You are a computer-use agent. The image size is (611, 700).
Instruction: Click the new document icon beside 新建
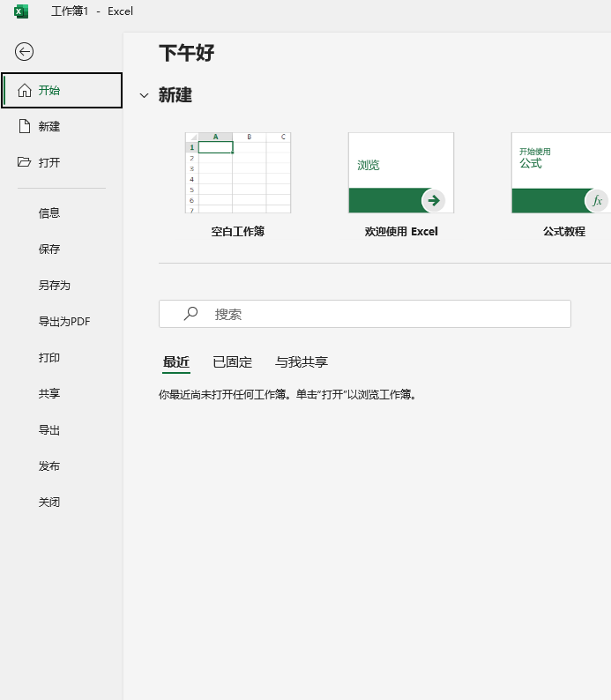25,126
